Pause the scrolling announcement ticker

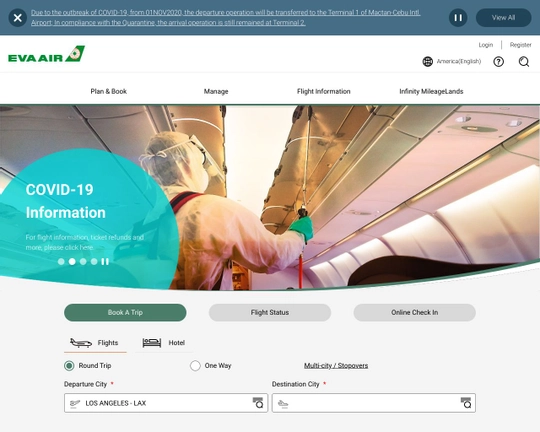[458, 18]
